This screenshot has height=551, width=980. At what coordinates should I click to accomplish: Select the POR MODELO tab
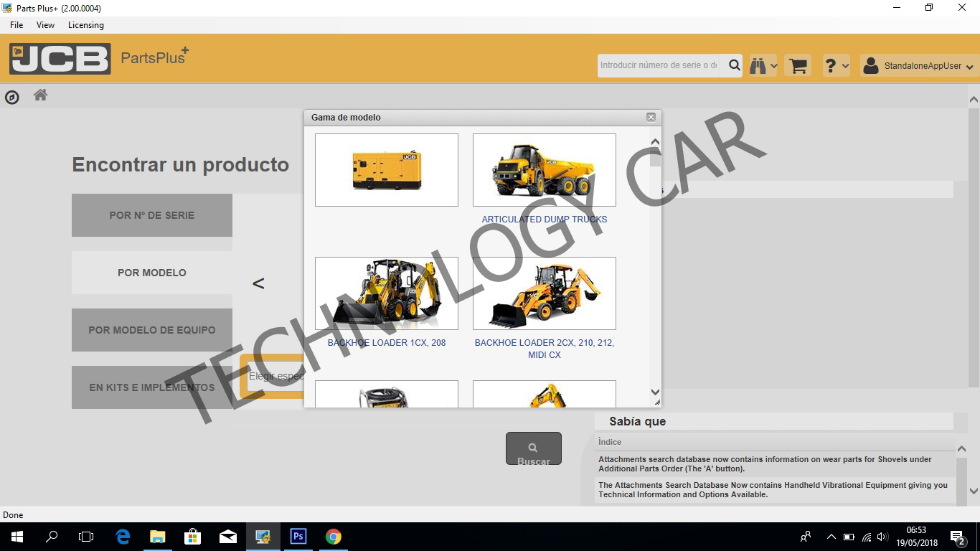[152, 273]
